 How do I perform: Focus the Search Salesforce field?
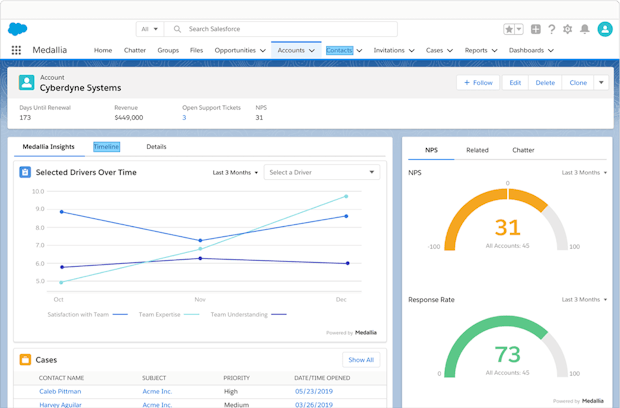pos(281,29)
